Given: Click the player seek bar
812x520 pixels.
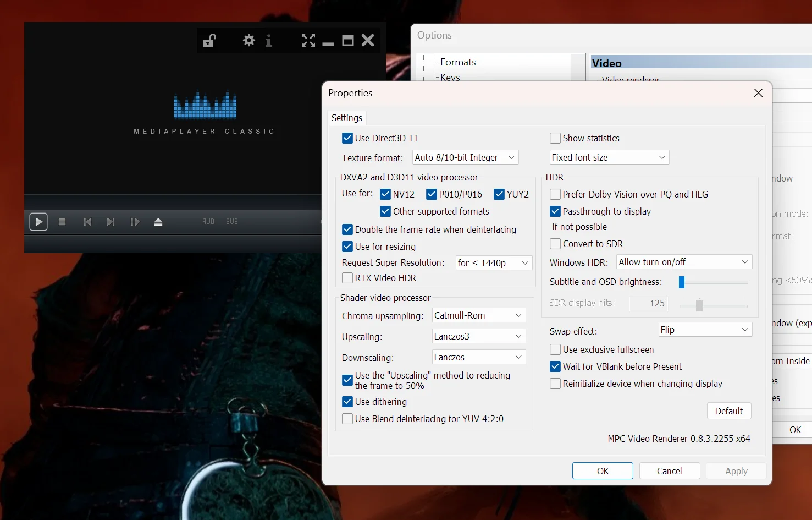Looking at the screenshot, I should [x=173, y=201].
